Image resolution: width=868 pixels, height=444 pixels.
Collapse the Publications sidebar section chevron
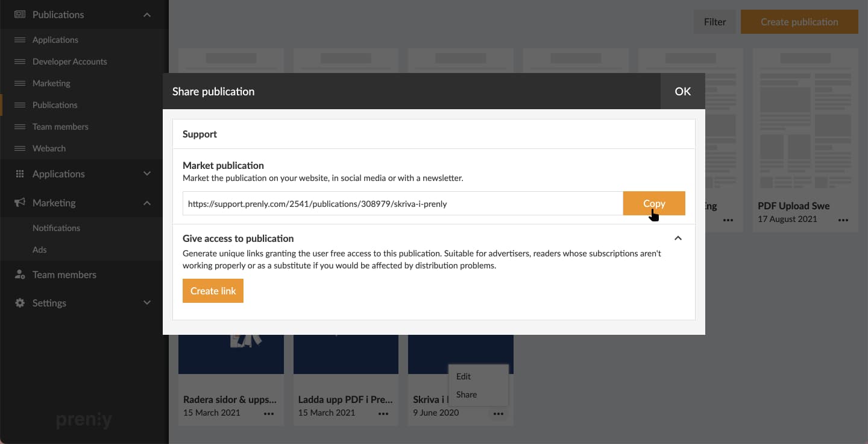click(147, 14)
